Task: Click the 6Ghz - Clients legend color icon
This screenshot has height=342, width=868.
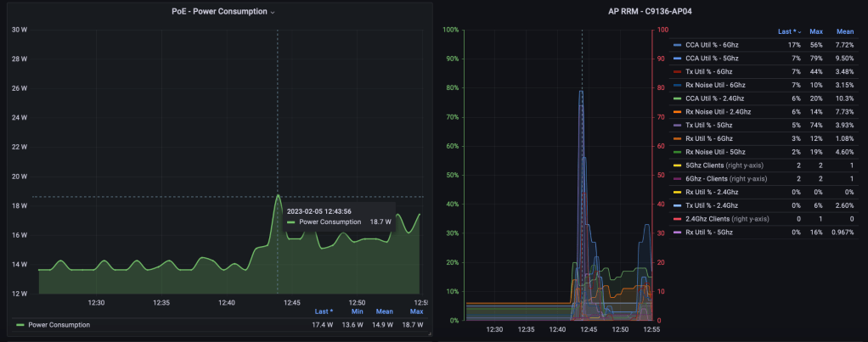Action: coord(677,179)
